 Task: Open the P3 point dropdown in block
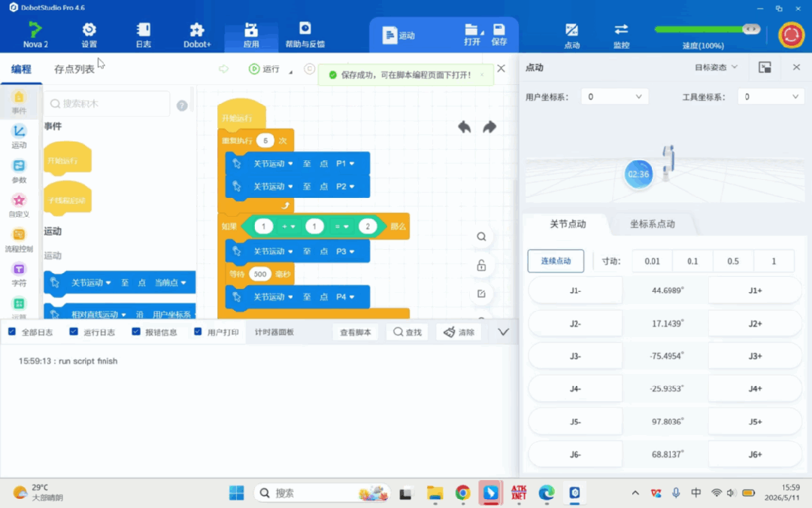[345, 251]
